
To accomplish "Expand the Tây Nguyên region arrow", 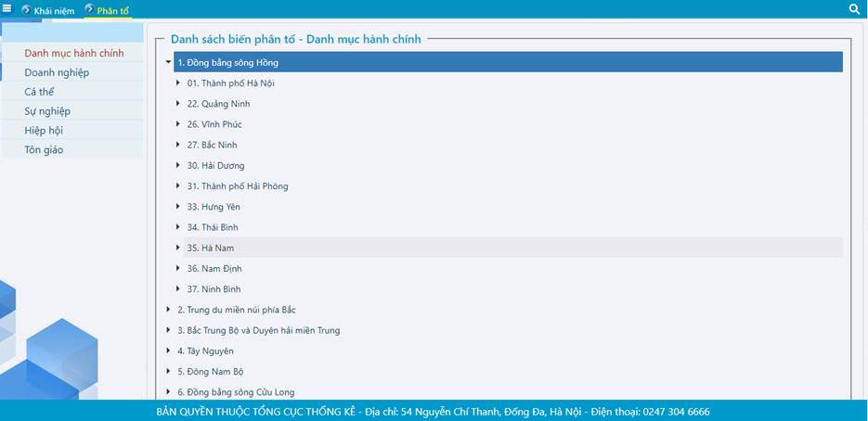I will (x=168, y=351).
